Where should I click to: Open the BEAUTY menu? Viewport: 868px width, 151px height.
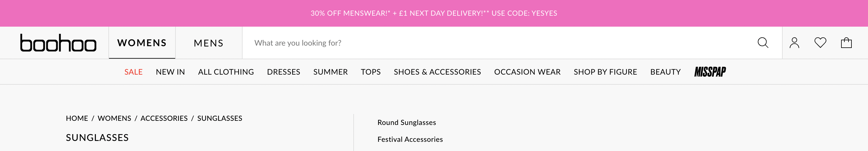665,72
